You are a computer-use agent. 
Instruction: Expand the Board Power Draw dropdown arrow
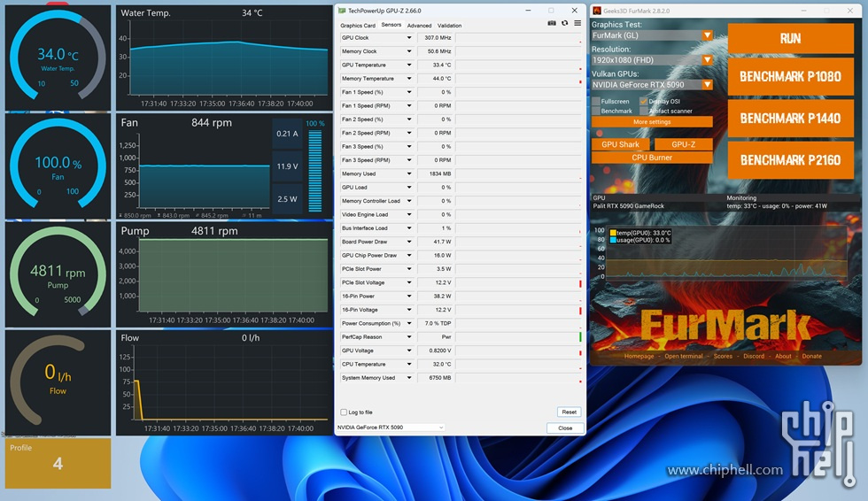pos(409,242)
